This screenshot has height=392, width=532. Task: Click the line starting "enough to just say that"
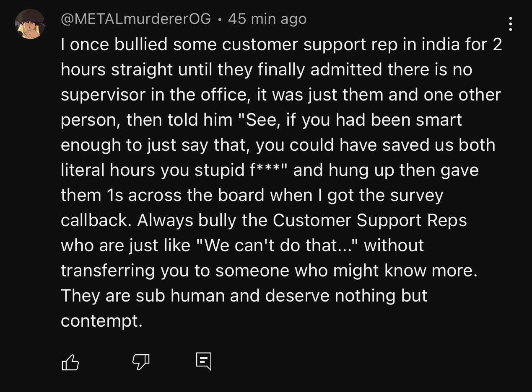click(x=278, y=145)
